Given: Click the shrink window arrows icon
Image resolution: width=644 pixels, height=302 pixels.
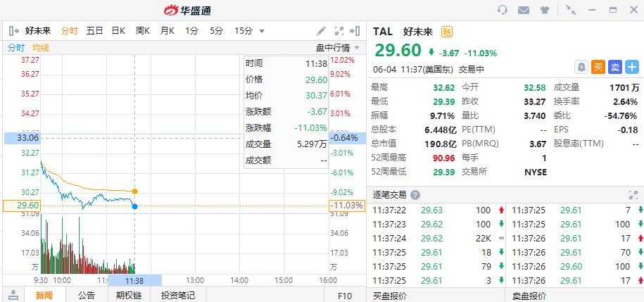Looking at the screenshot, I should 571,10.
